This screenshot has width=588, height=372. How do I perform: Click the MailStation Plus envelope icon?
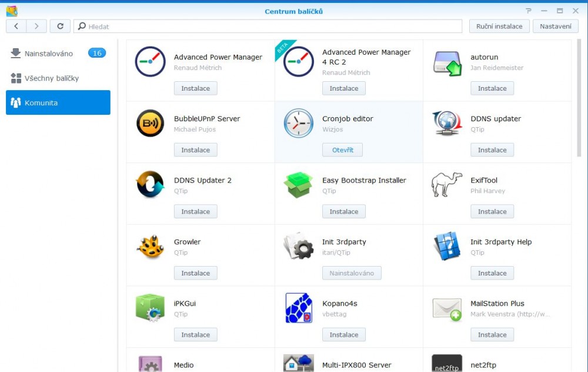(446, 308)
